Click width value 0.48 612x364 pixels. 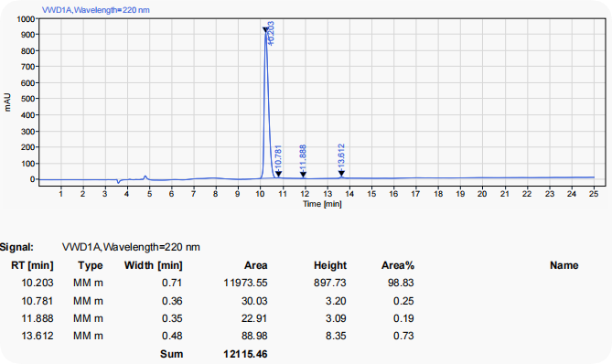[172, 336]
